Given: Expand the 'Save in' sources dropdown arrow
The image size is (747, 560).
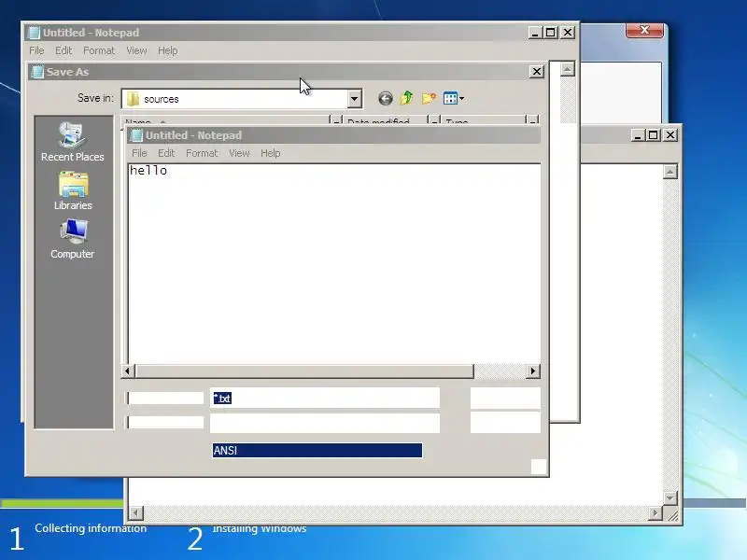Looking at the screenshot, I should pyautogui.click(x=354, y=99).
